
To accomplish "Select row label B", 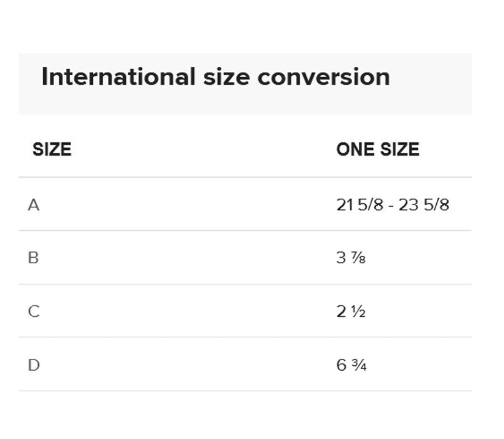I will click(33, 258).
